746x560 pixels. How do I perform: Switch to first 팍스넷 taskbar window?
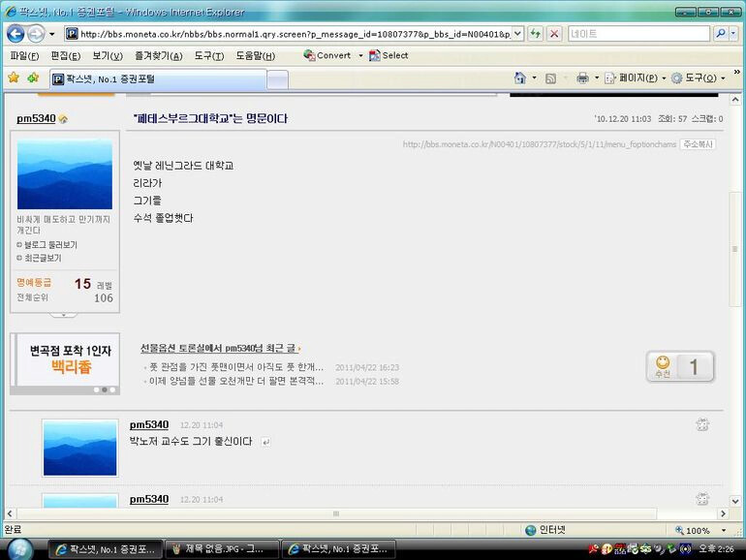[106, 549]
